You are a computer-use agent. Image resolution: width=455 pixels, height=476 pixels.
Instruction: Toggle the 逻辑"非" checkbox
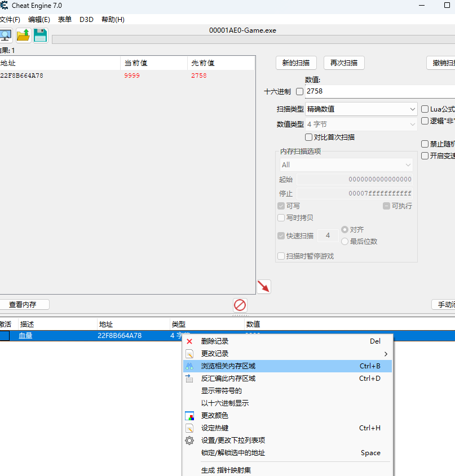[x=425, y=121]
